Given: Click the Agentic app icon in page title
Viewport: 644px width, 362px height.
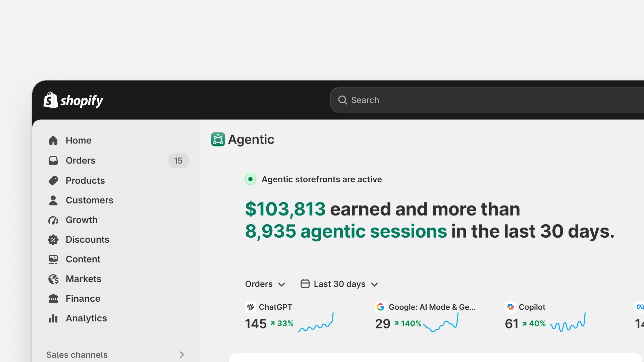Looking at the screenshot, I should 218,139.
